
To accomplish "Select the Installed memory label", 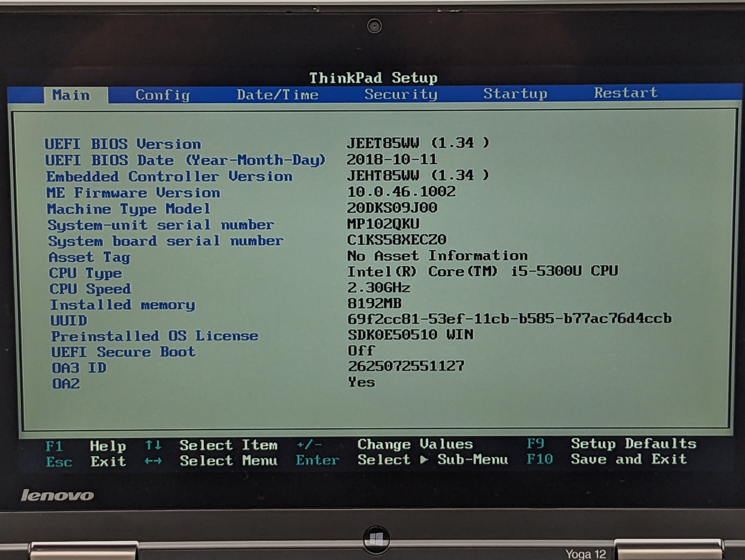I will (122, 305).
